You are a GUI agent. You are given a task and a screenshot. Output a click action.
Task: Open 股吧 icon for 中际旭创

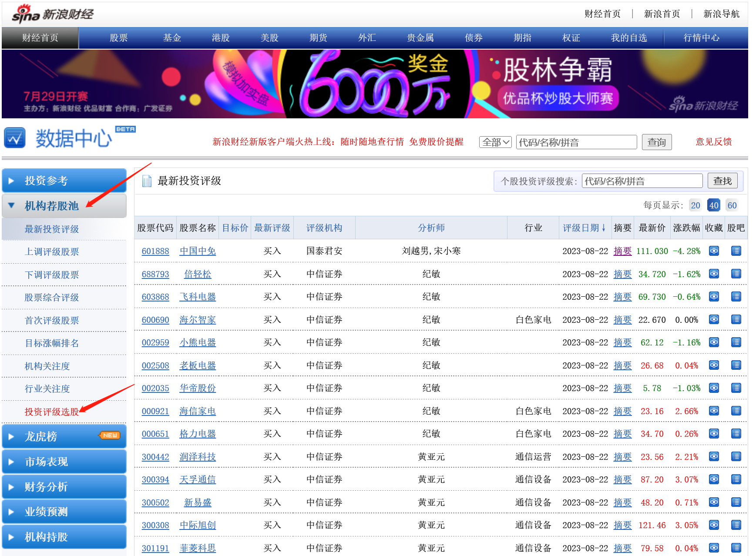(736, 525)
